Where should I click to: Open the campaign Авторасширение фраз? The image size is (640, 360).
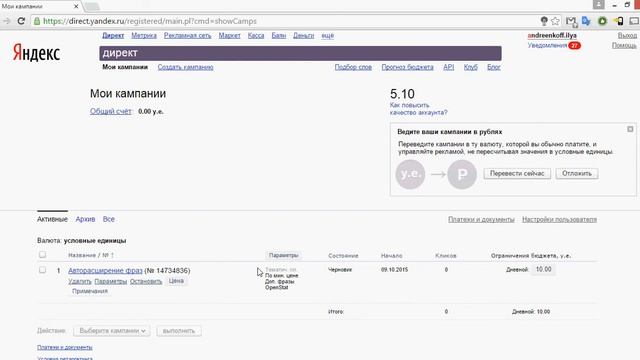coord(105,270)
